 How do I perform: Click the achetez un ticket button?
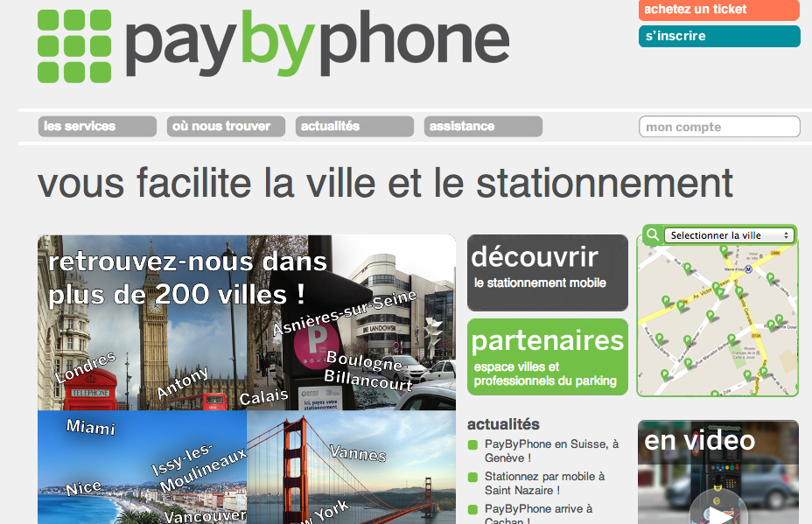pos(719,10)
